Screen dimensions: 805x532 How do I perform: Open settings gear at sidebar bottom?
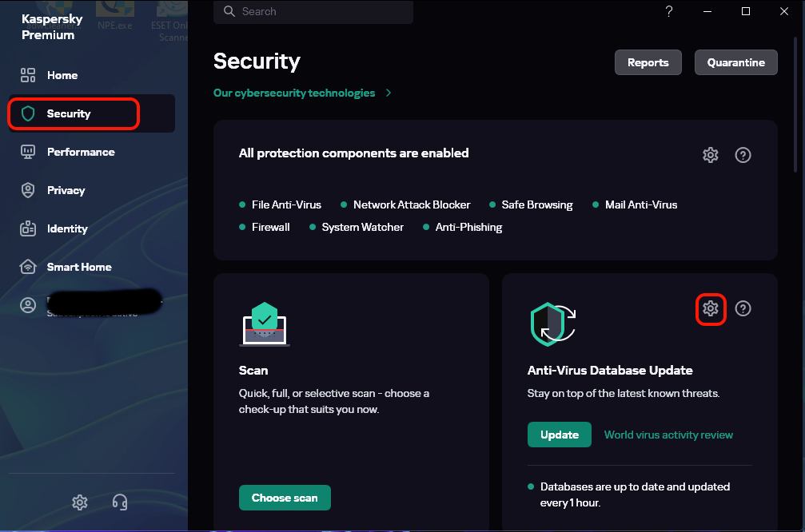79,502
